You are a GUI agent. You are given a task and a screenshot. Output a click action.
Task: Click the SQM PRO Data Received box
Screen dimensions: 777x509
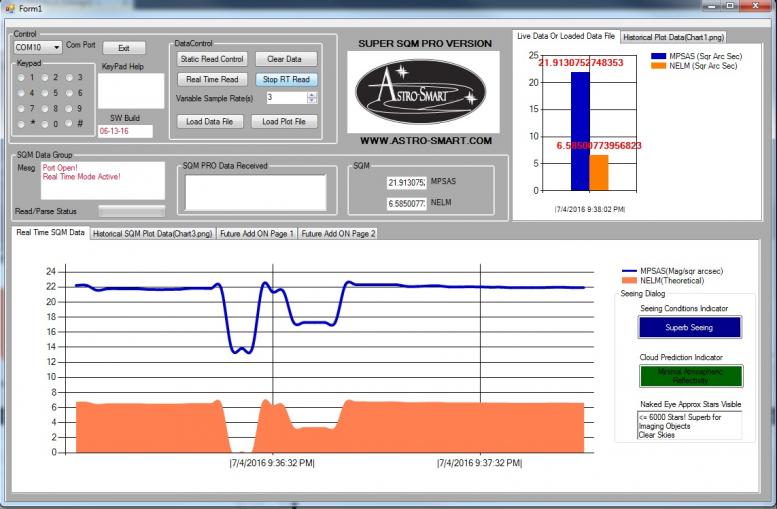[x=256, y=193]
